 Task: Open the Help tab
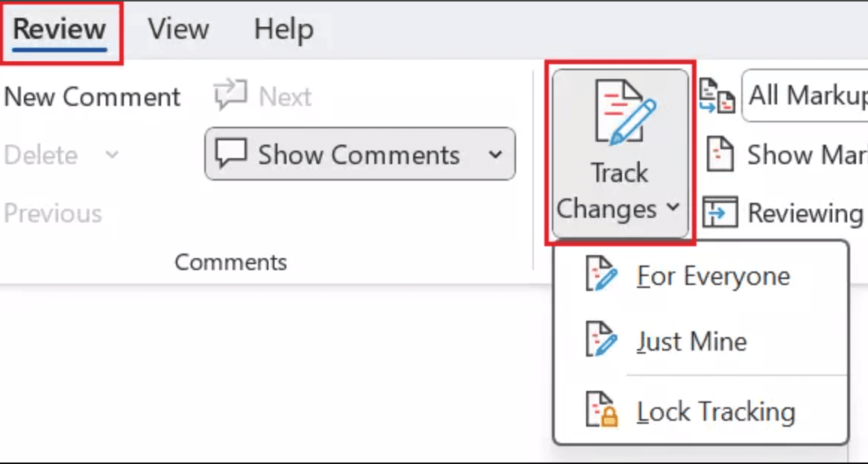click(x=283, y=29)
